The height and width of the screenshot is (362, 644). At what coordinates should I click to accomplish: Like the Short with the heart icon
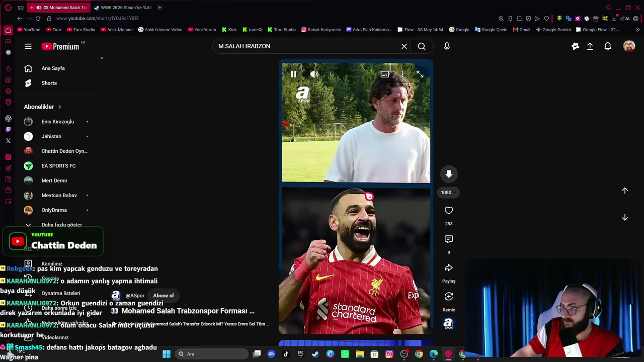[x=449, y=210]
